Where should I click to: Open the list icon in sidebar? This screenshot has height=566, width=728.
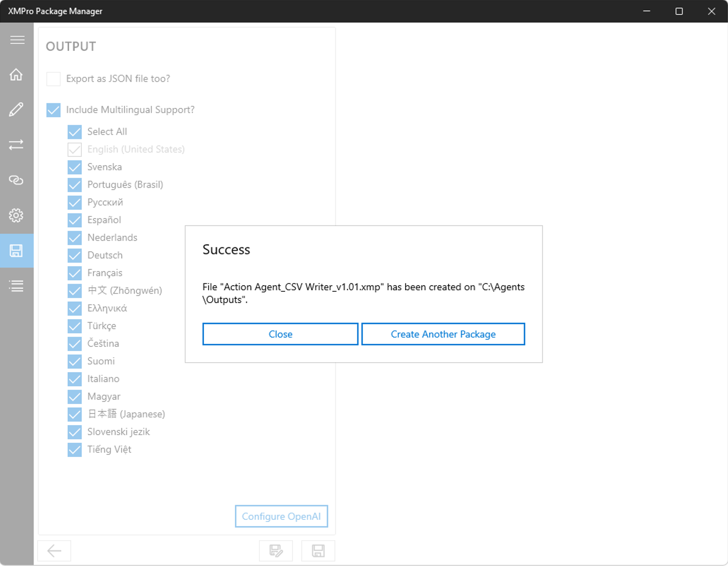point(17,286)
